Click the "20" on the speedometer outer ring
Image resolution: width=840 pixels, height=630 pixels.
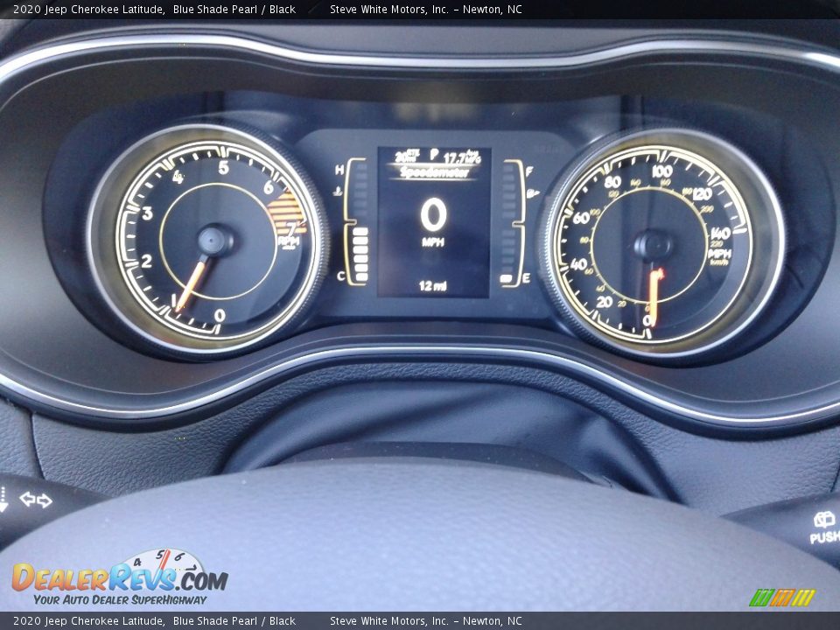click(605, 302)
